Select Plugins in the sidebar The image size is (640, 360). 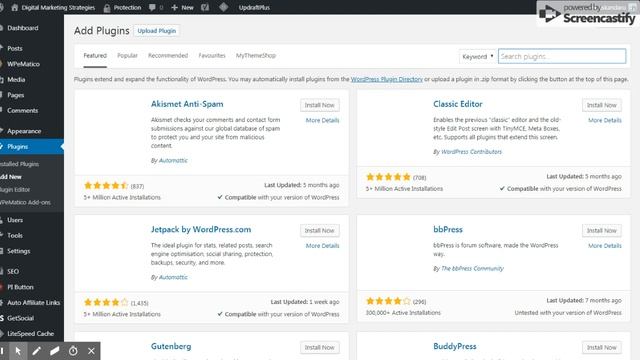click(x=18, y=147)
